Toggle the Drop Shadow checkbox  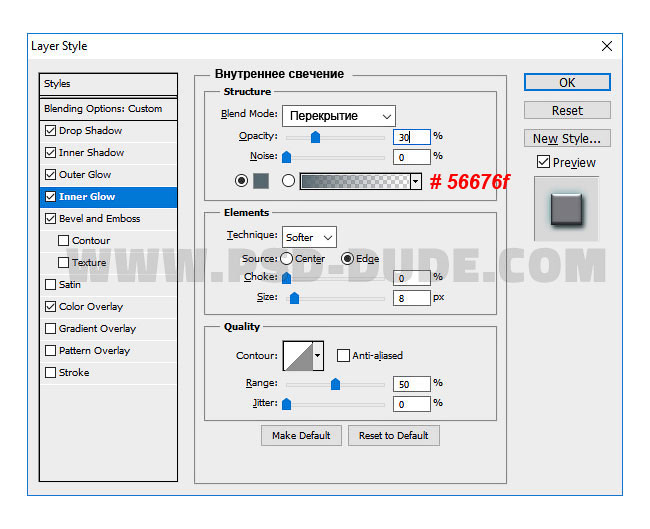(50, 131)
